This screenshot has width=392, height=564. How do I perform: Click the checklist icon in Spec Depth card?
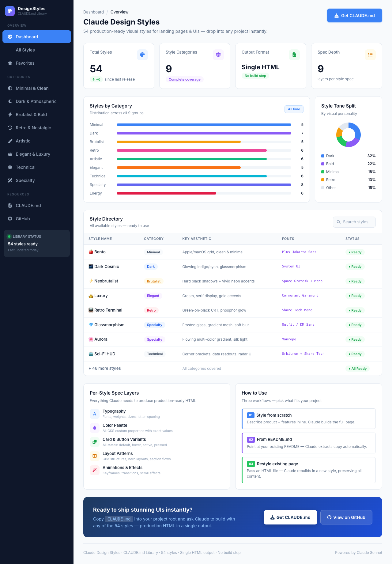[370, 55]
